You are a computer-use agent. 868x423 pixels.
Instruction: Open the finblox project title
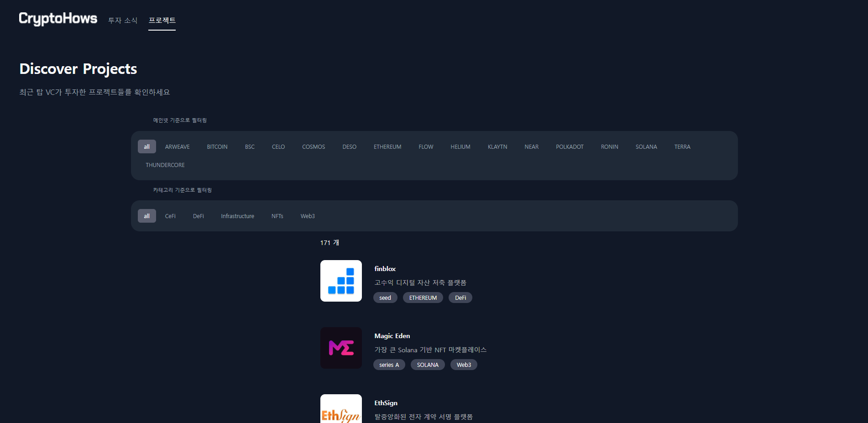[385, 269]
